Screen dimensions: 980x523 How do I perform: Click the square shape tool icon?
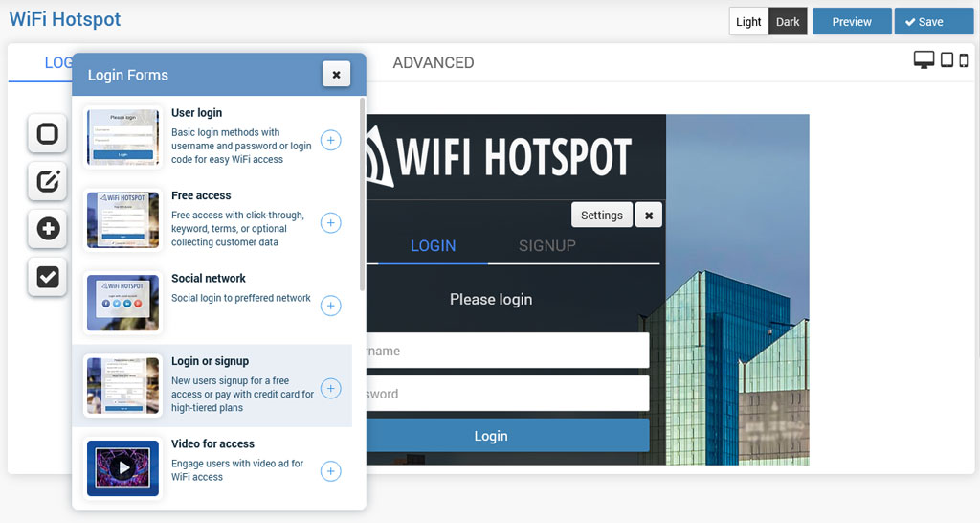(47, 133)
